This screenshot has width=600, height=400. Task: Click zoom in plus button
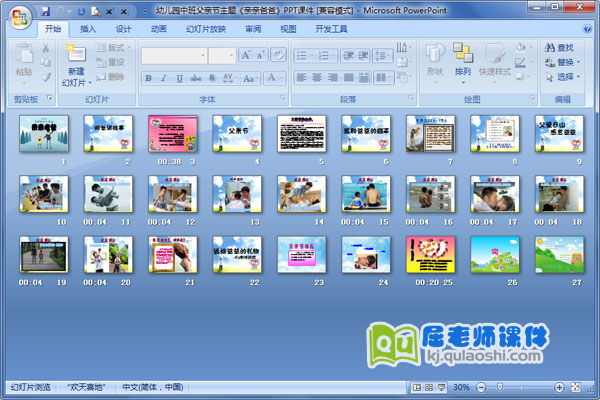click(x=557, y=387)
